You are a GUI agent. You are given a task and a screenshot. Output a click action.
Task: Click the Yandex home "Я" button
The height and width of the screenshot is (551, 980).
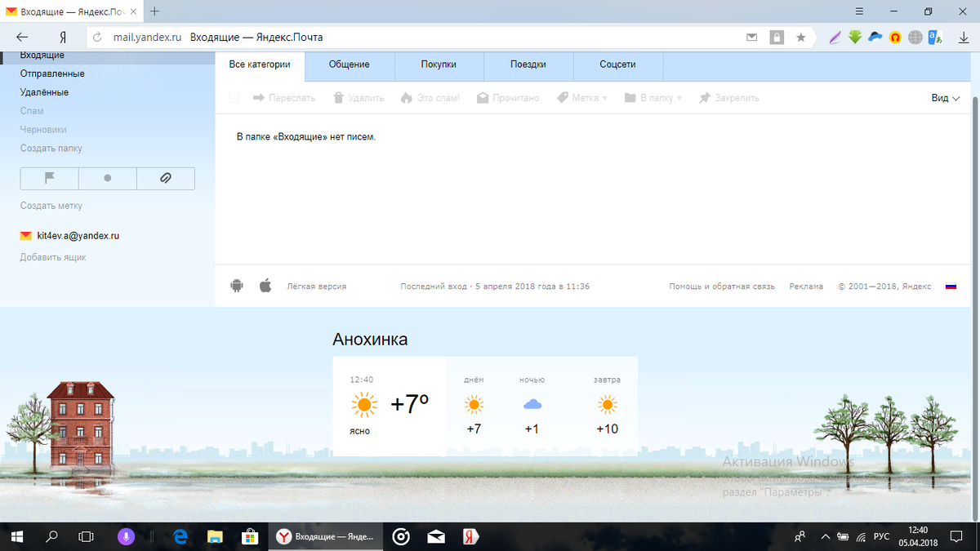(62, 37)
